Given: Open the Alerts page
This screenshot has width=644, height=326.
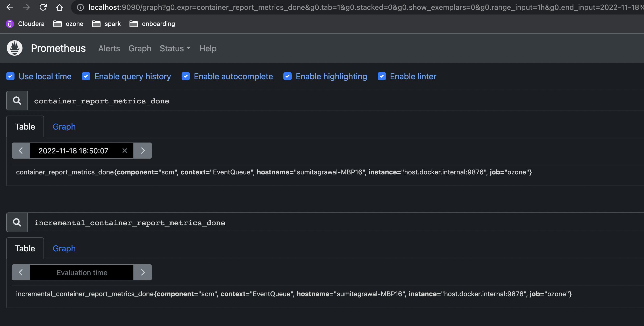Looking at the screenshot, I should [x=109, y=48].
